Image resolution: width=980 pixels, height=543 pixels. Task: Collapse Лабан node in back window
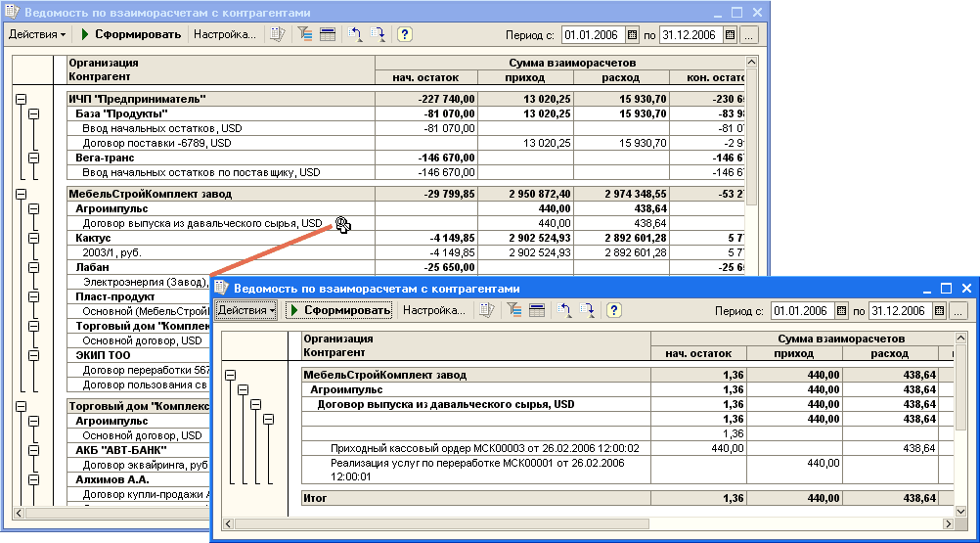click(34, 267)
